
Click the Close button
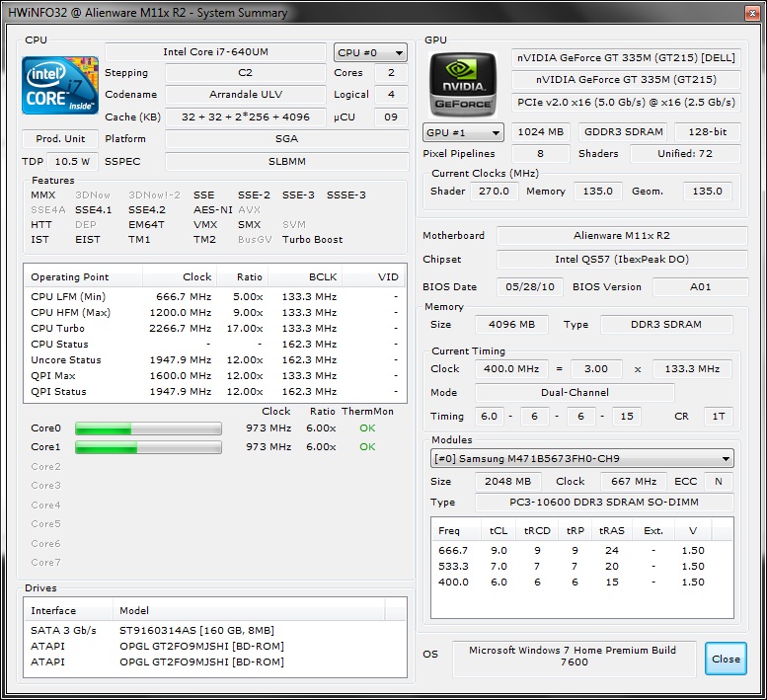[x=726, y=659]
